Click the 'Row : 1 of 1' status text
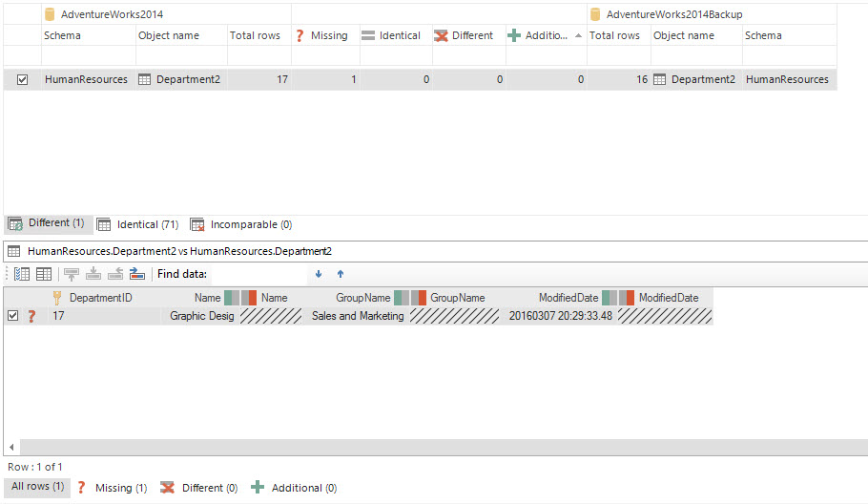Screen dimensions: 868x504 point(35,467)
